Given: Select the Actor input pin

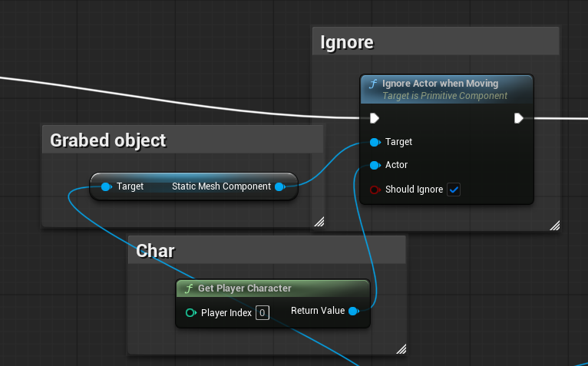Looking at the screenshot, I should [x=375, y=165].
